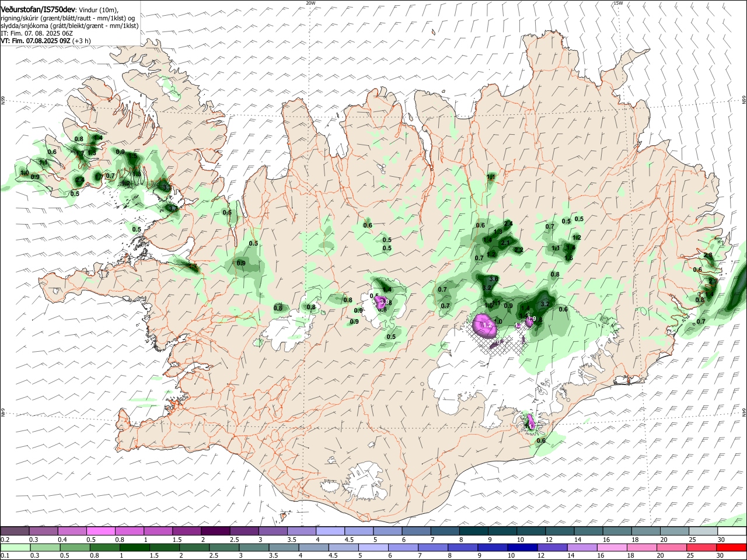Select the bright red swatch right of 30
This screenshot has height=560, width=747.
tap(731, 547)
